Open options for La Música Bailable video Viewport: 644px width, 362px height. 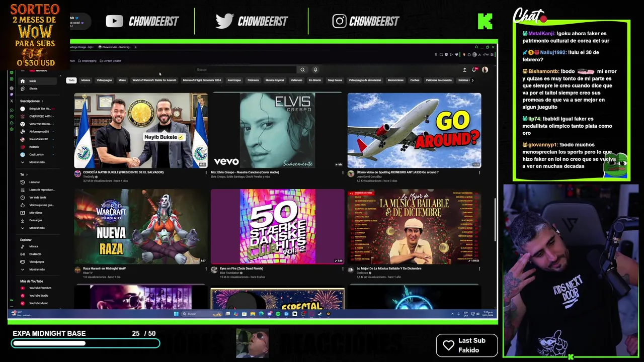pyautogui.click(x=479, y=269)
